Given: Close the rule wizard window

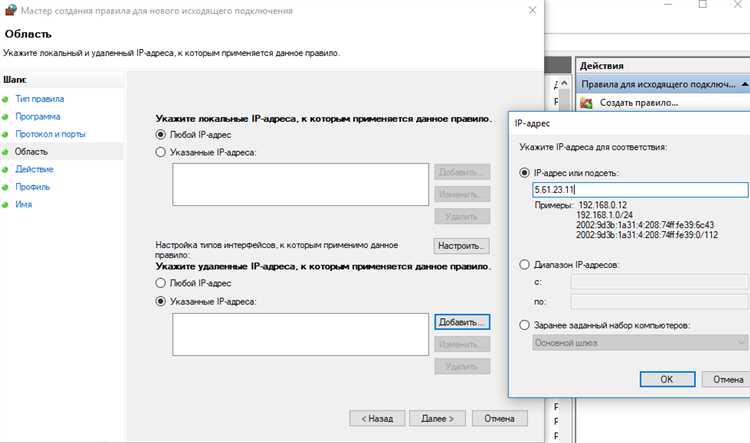Looking at the screenshot, I should point(532,10).
